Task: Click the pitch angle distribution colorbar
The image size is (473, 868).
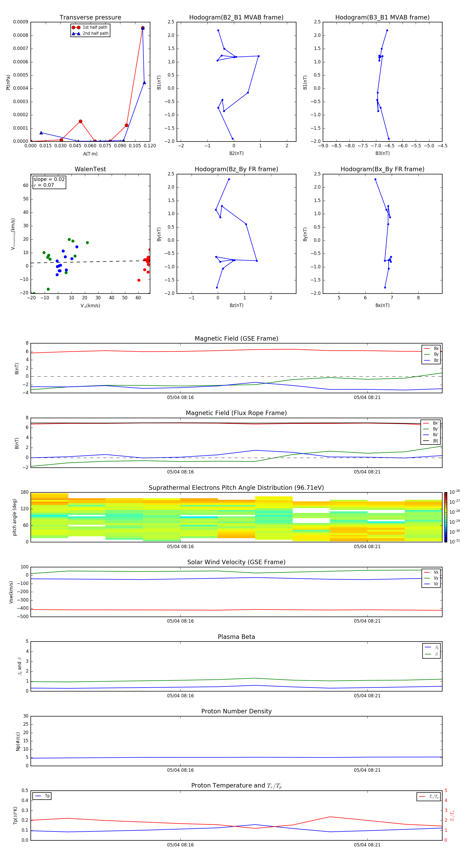Action: pyautogui.click(x=445, y=517)
